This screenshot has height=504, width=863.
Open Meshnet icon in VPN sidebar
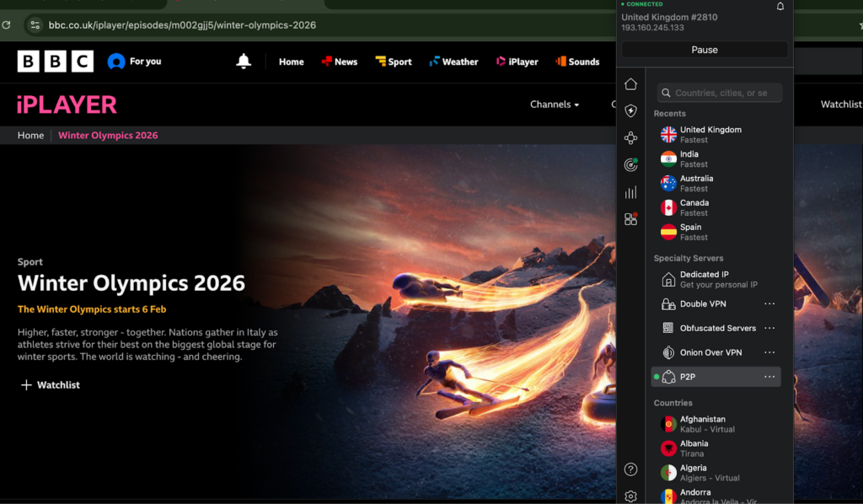pos(630,137)
